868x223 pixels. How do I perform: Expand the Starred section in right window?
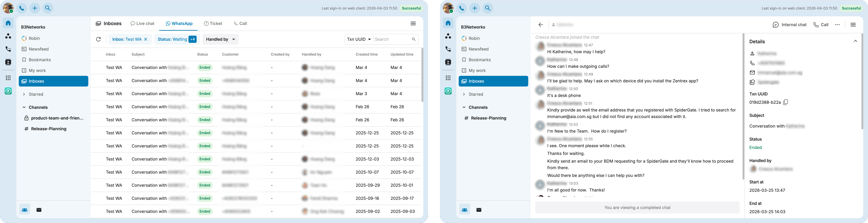[x=464, y=94]
